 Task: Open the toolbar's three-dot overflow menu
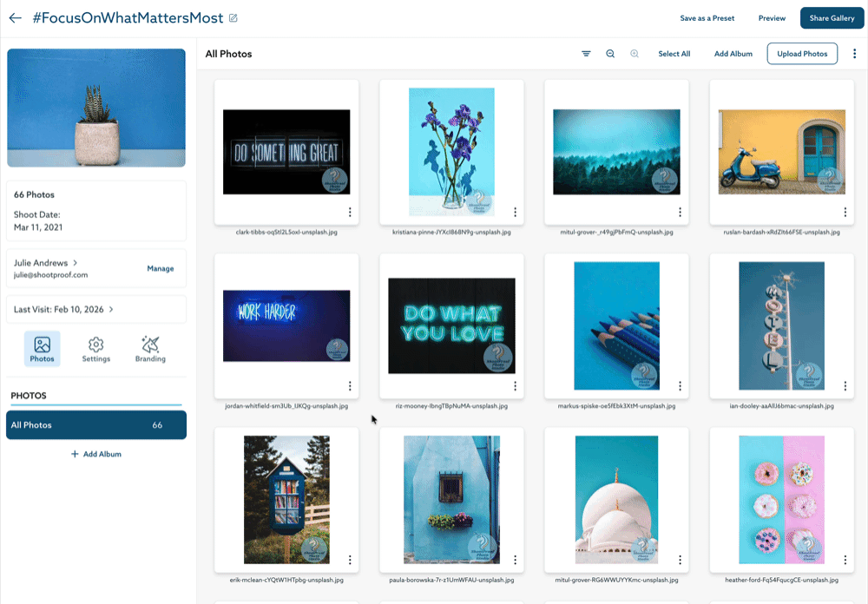[854, 54]
